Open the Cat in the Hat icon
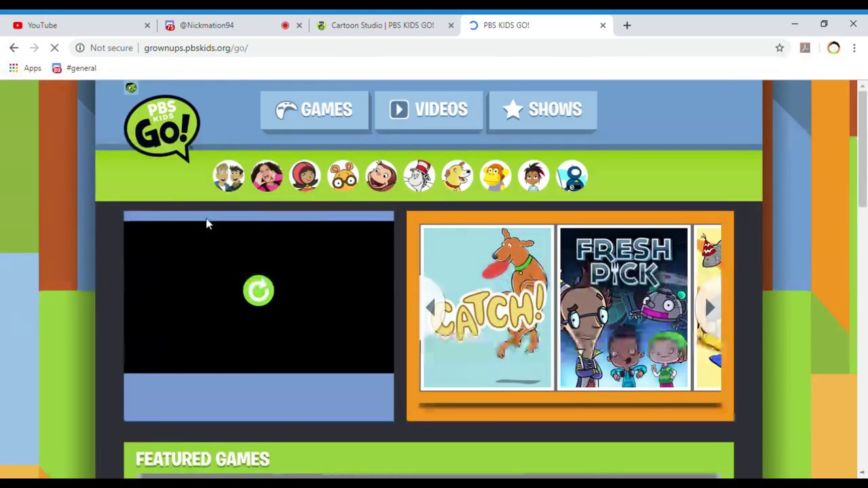This screenshot has height=488, width=868. [419, 176]
